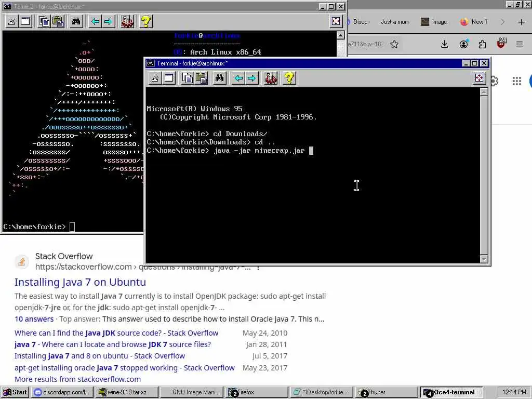Open 10 answers link under Stack Overflow result
The height and width of the screenshot is (399, 532).
point(34,319)
